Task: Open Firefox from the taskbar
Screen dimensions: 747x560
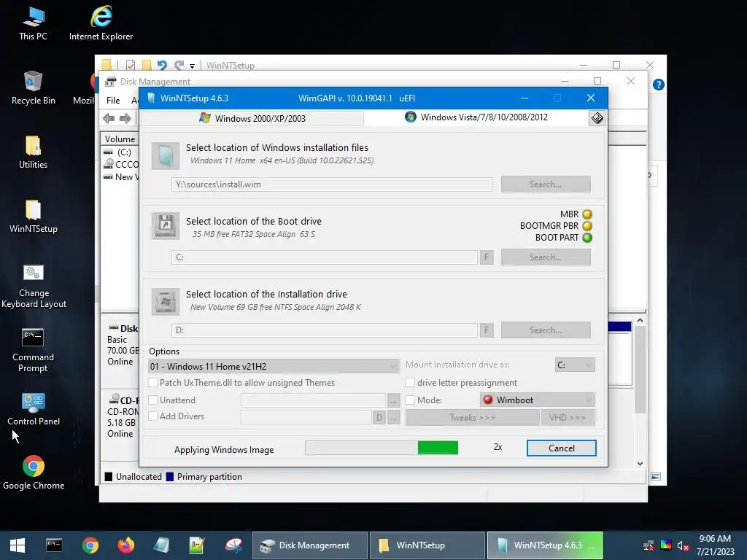Action: (x=126, y=545)
